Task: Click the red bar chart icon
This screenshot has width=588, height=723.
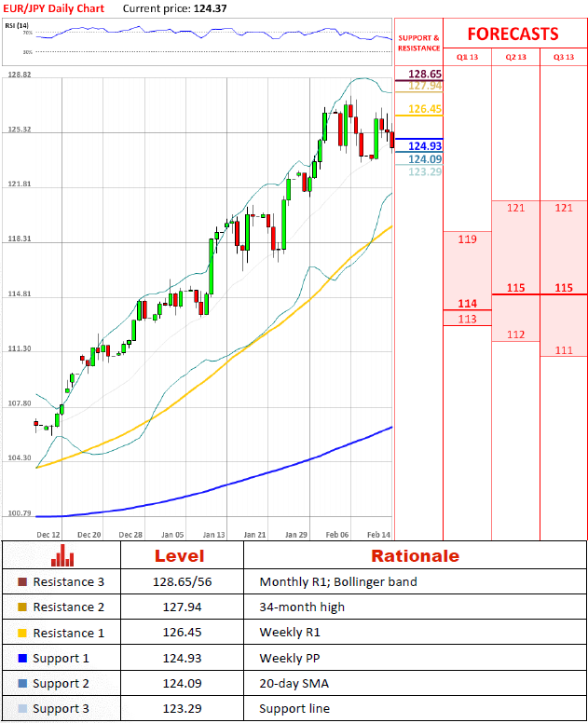Action: tap(62, 555)
